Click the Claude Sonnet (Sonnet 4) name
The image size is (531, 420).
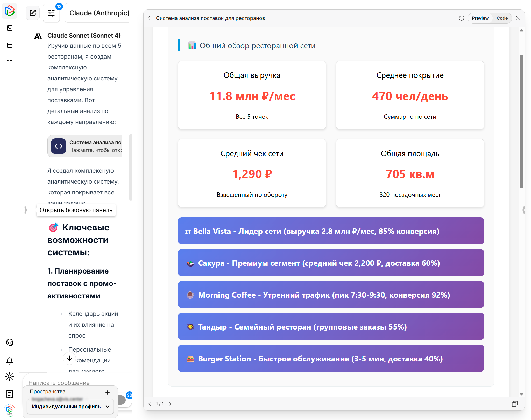(x=84, y=36)
